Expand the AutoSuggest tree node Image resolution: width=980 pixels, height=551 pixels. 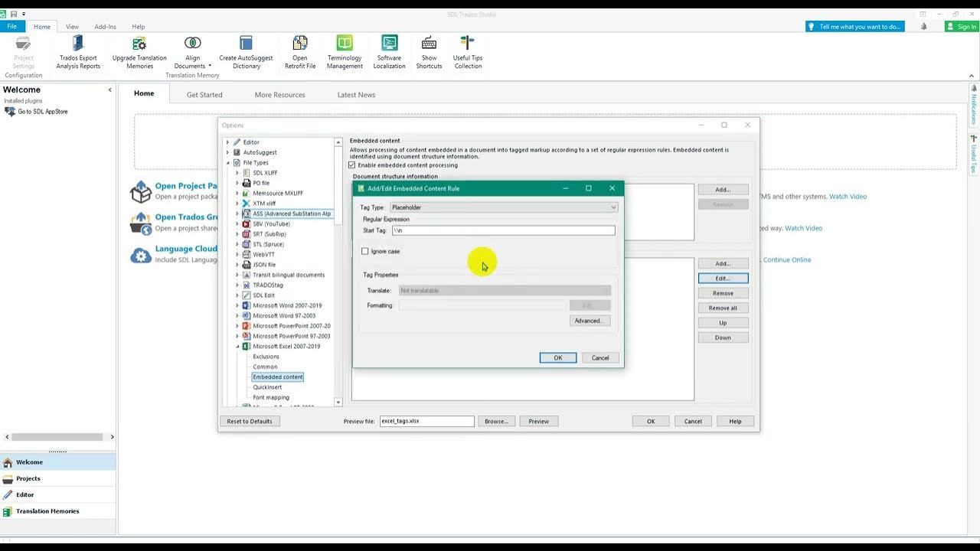click(227, 152)
